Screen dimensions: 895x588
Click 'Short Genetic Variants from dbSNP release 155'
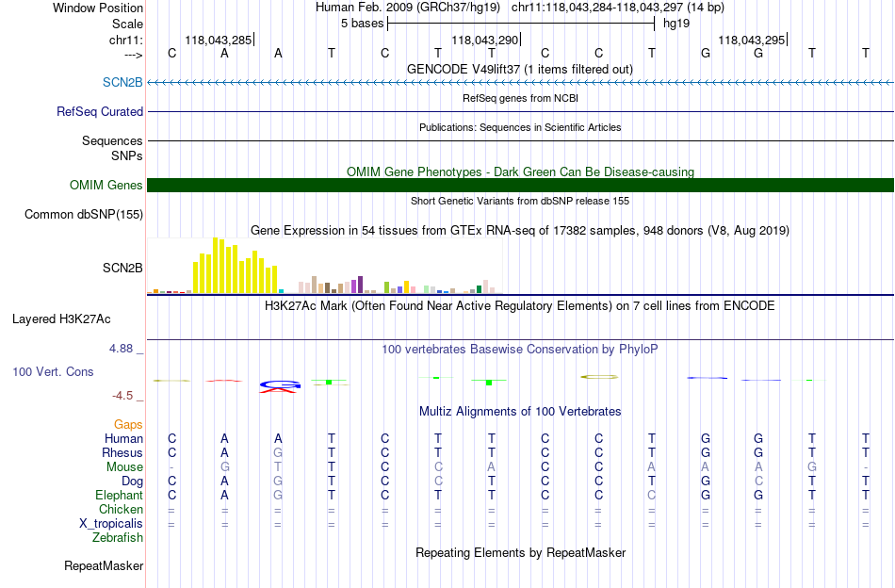pos(520,201)
